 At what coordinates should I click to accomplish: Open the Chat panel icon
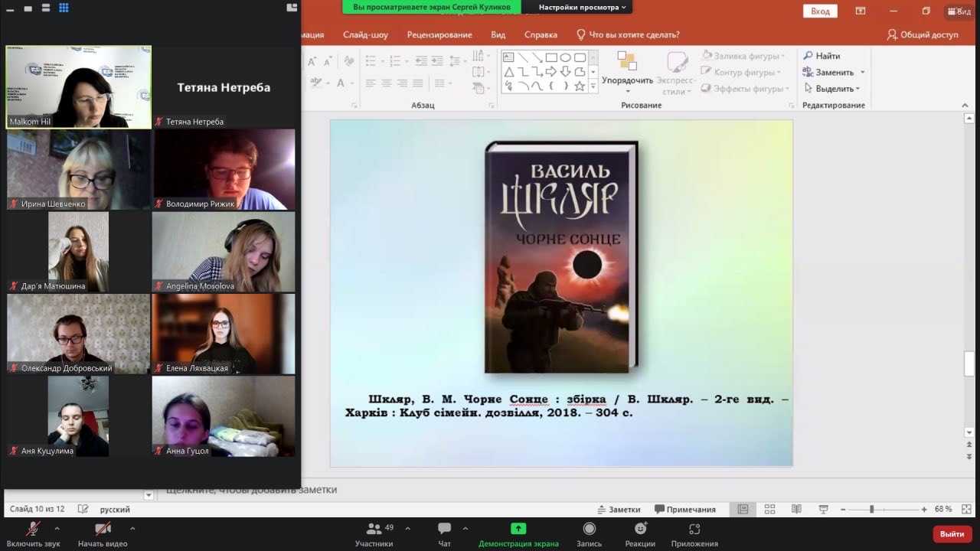pos(444,530)
